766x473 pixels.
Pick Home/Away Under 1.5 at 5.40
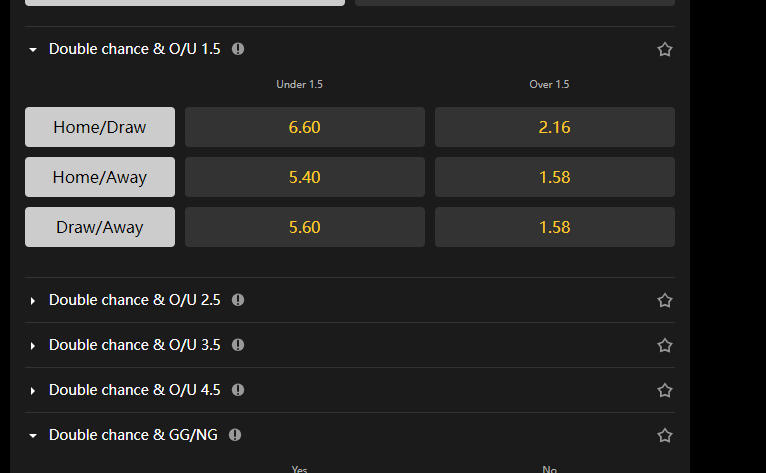coord(304,177)
